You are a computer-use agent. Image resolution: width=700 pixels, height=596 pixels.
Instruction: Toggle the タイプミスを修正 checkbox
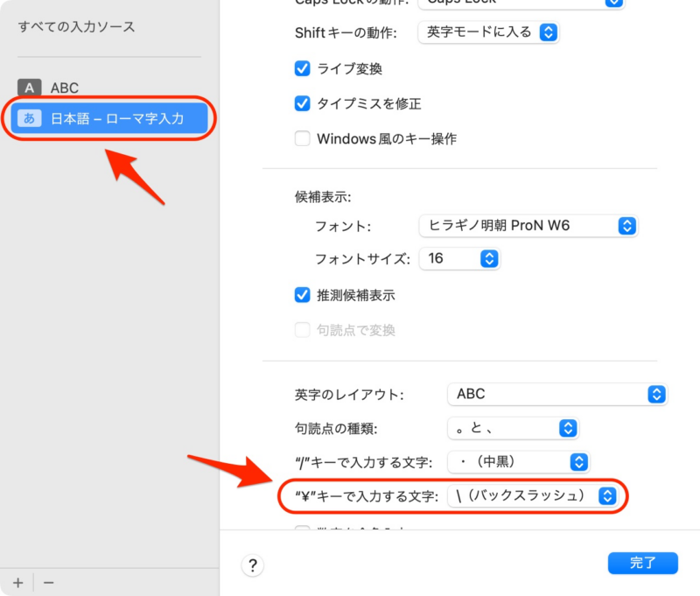[302, 103]
